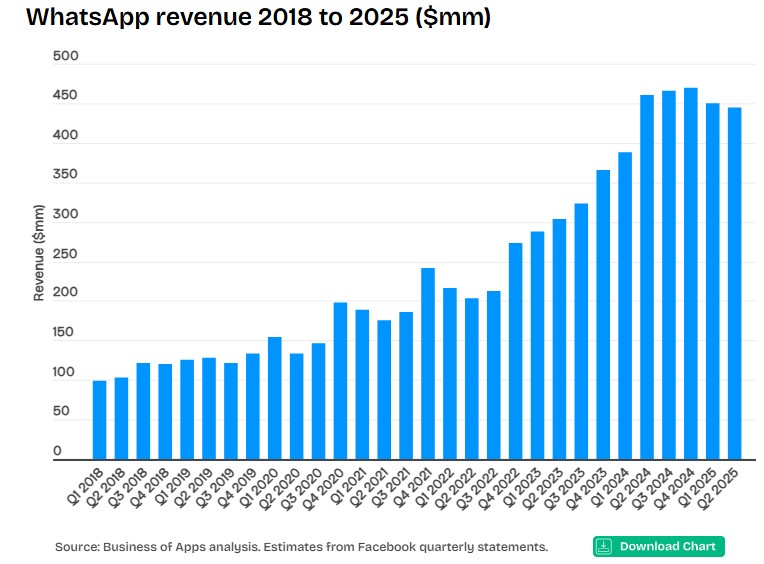Image resolution: width=764 pixels, height=564 pixels.
Task: Click the Q2 2021 revenue bar
Action: point(384,390)
